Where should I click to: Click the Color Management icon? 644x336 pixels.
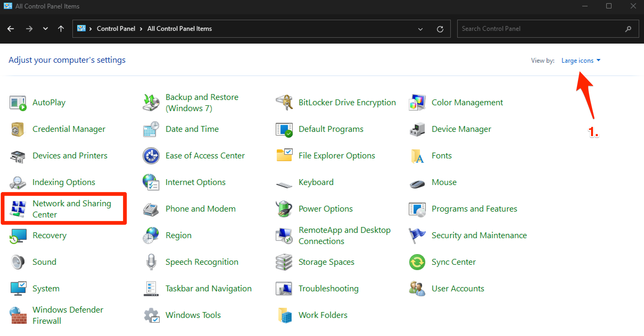(417, 103)
